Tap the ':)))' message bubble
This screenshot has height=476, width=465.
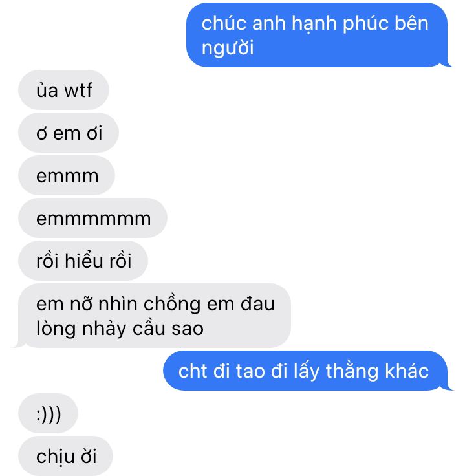click(49, 413)
